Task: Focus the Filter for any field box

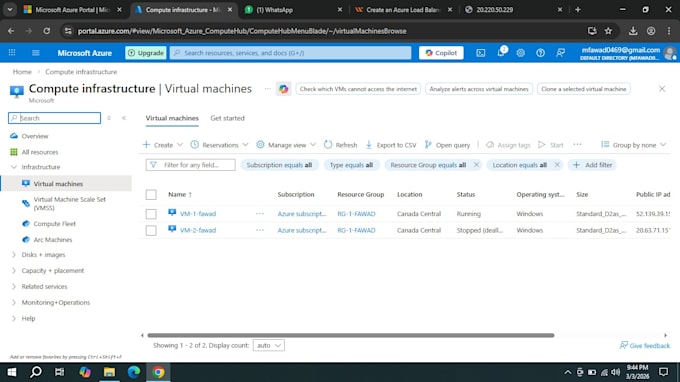Action: 191,165
